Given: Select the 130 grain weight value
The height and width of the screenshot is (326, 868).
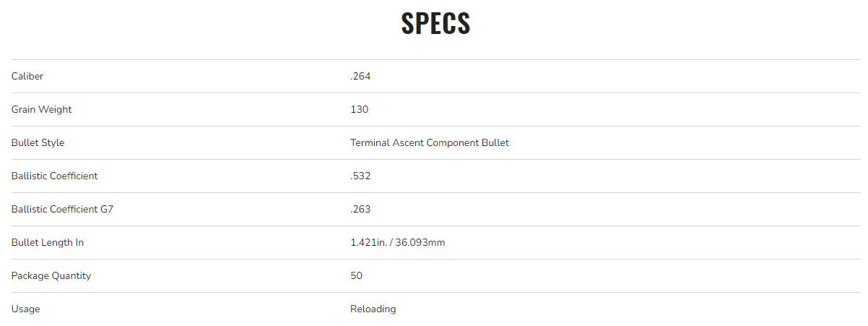Looking at the screenshot, I should 359,109.
